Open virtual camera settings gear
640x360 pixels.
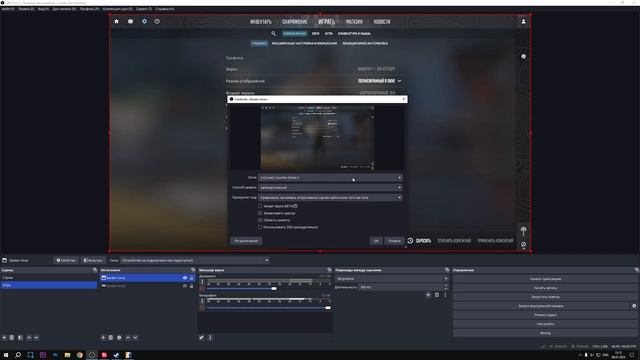tap(634, 306)
